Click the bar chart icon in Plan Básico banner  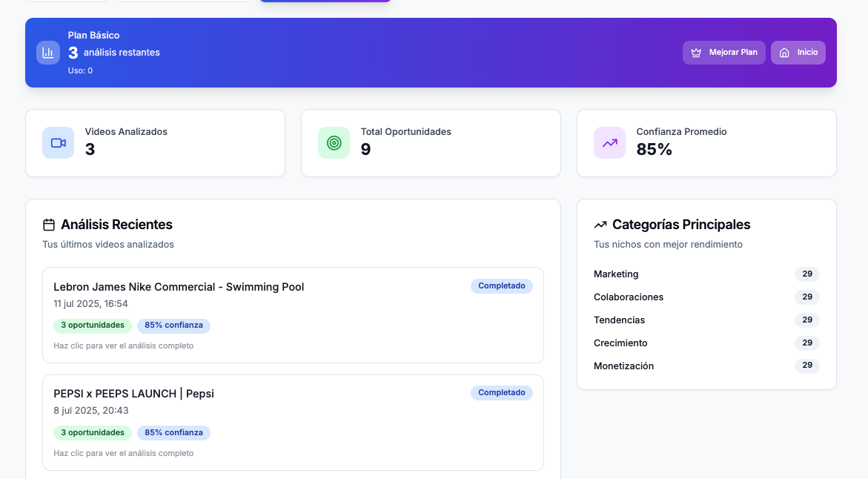click(48, 53)
